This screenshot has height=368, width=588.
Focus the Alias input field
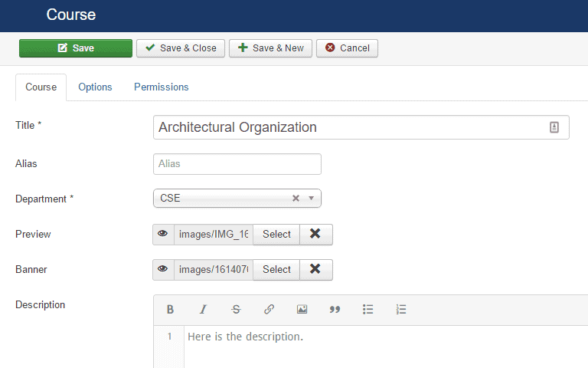[237, 164]
